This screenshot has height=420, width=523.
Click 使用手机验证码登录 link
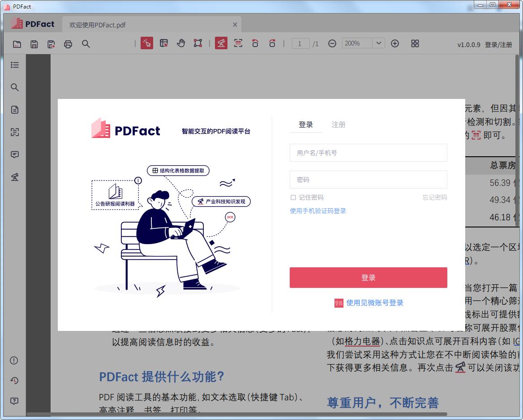(x=318, y=211)
